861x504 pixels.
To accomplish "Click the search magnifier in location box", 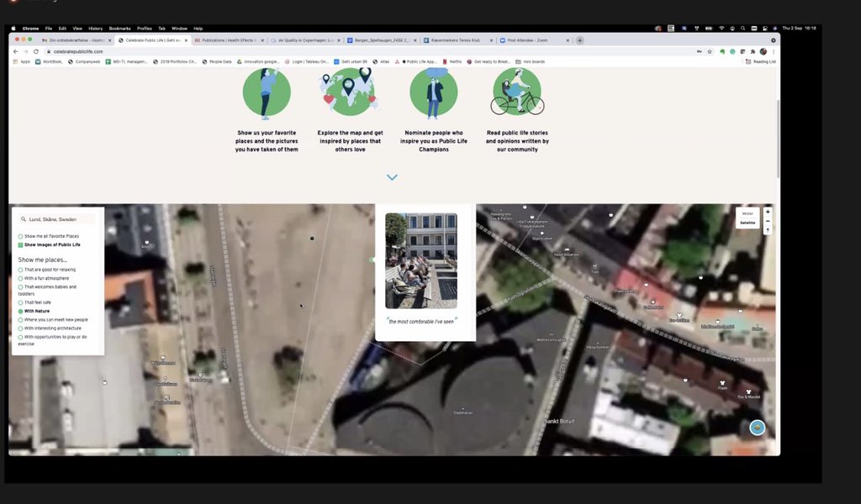I will [x=23, y=219].
